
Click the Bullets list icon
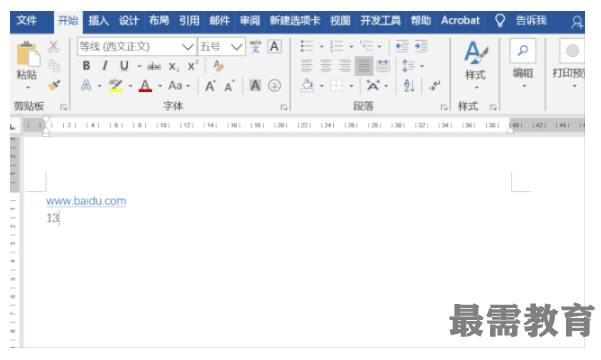pyautogui.click(x=307, y=46)
